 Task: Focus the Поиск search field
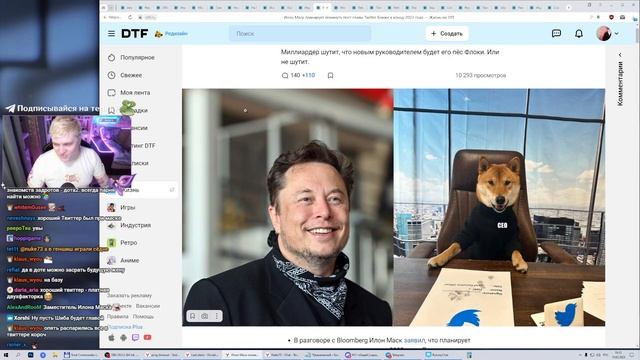click(x=300, y=33)
